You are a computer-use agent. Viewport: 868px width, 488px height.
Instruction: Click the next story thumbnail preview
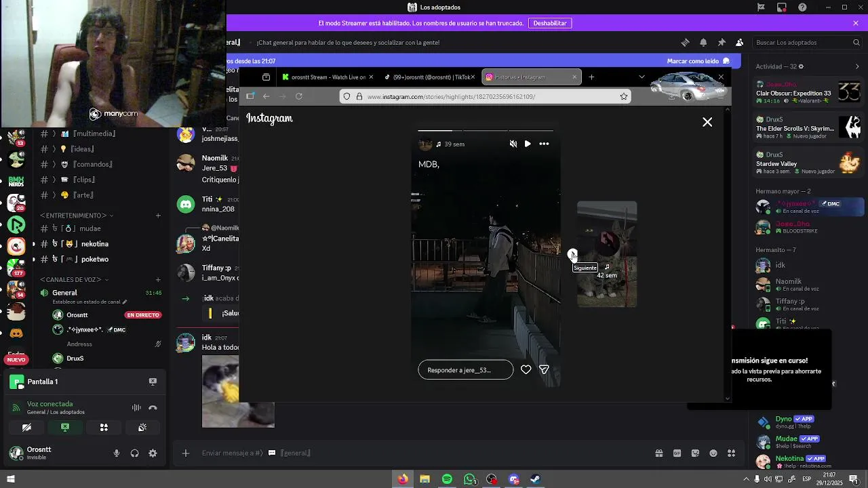pos(607,254)
